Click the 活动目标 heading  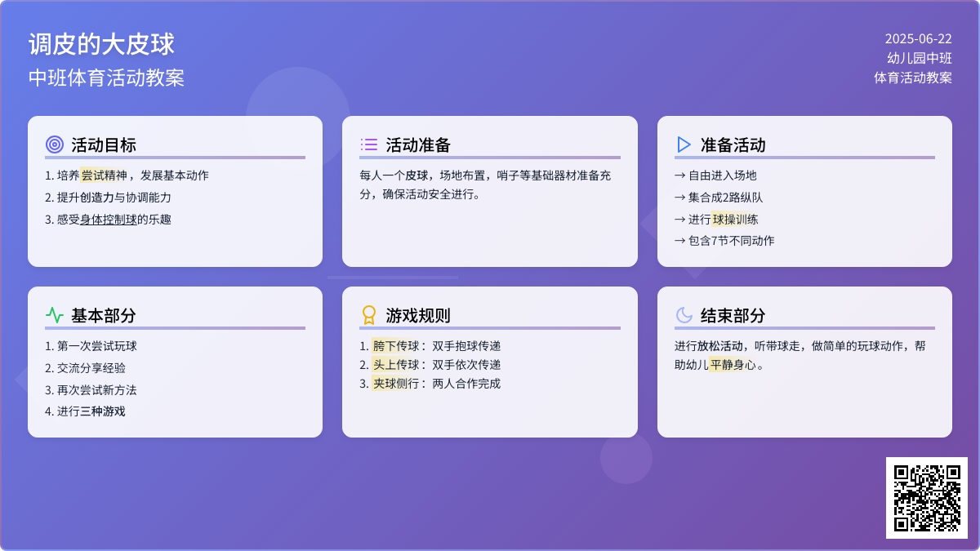[104, 144]
